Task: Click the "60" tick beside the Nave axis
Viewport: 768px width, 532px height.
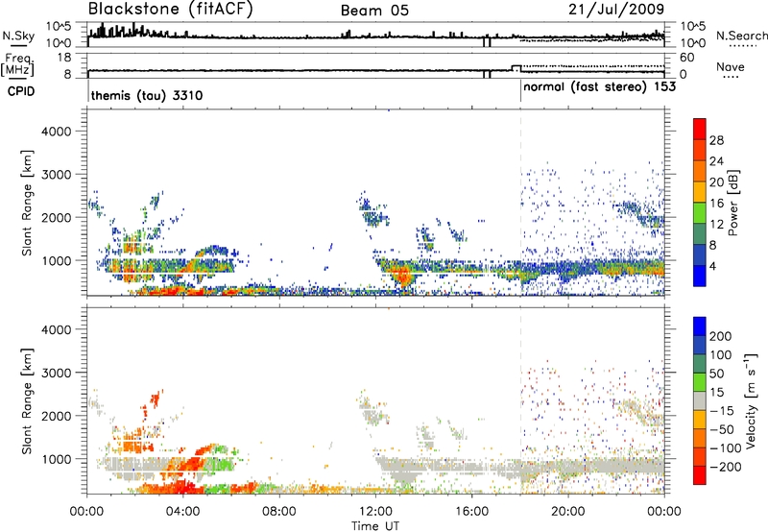Action: (687, 58)
